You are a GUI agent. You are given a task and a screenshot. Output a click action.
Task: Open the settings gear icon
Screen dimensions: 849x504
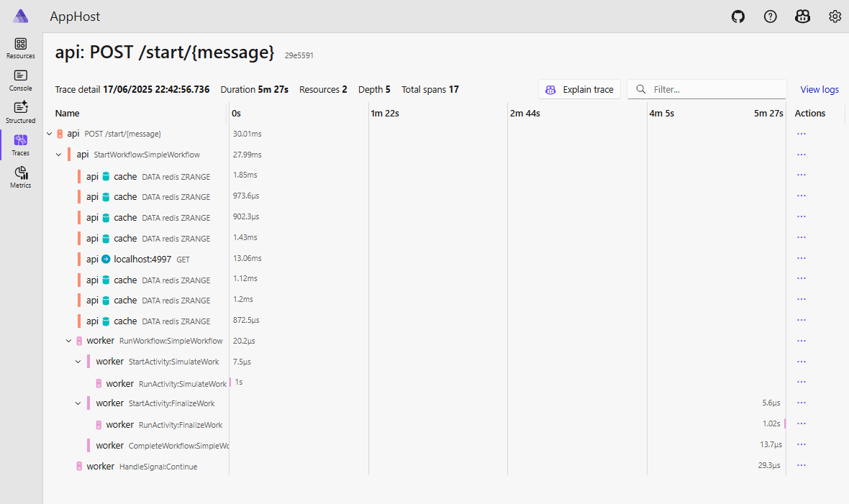[835, 17]
